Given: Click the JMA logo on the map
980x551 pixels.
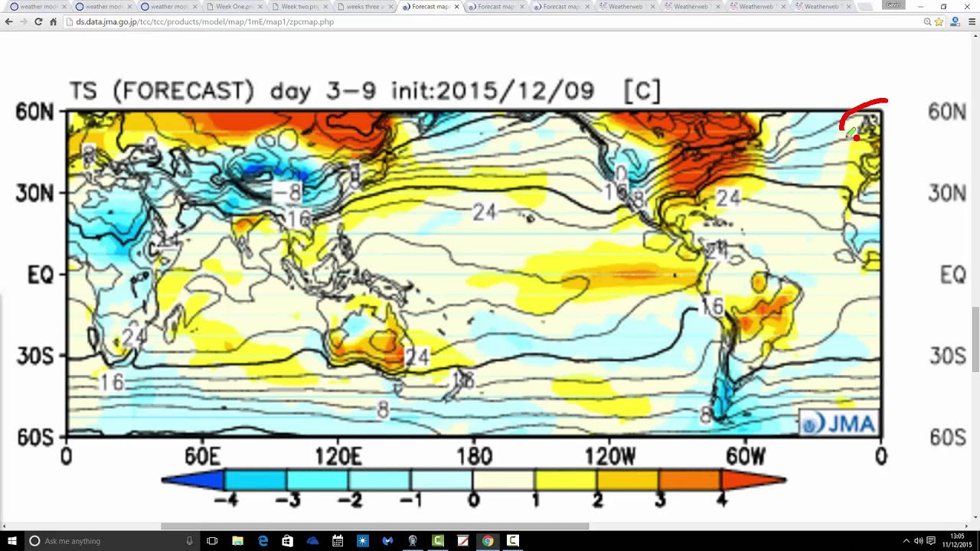Looking at the screenshot, I should (838, 422).
